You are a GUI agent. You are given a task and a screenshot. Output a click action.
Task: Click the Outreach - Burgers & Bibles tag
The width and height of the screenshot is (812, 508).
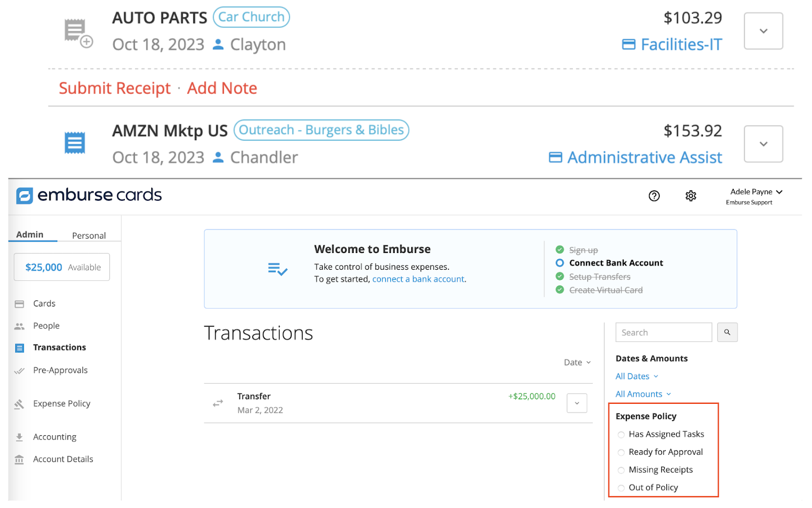click(x=321, y=130)
